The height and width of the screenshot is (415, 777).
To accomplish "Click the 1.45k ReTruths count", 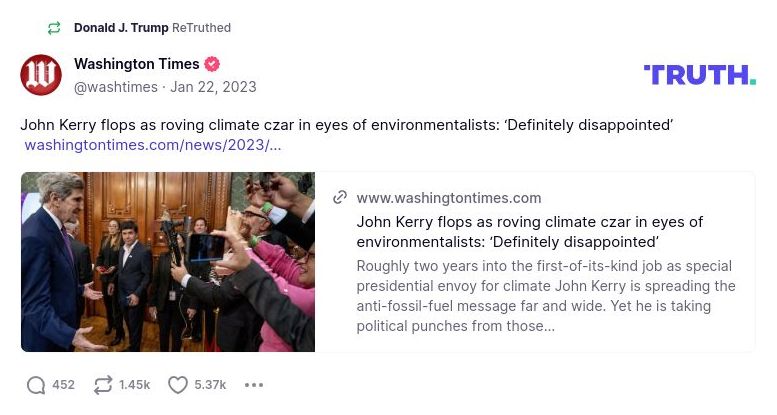I will (134, 385).
